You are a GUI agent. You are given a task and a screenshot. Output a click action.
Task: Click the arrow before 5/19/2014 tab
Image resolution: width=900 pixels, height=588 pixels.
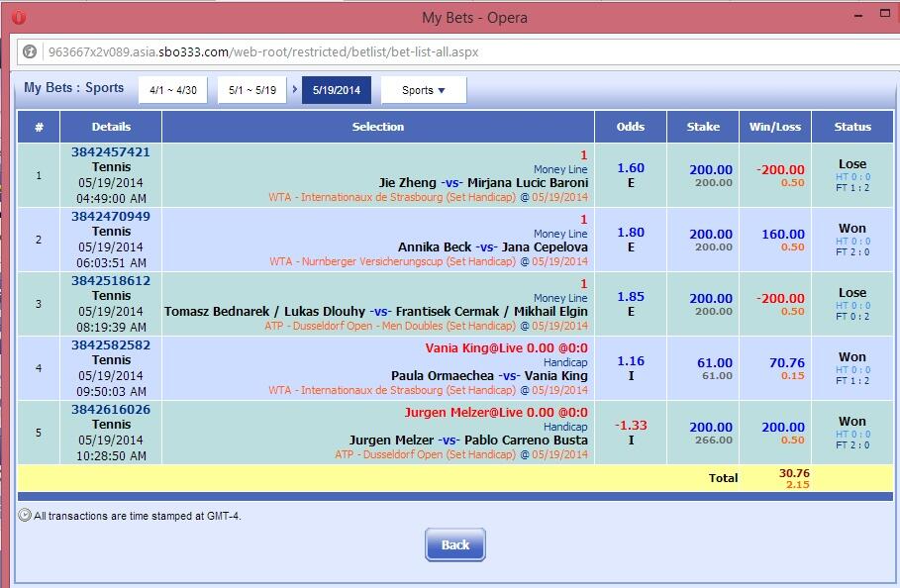(294, 89)
